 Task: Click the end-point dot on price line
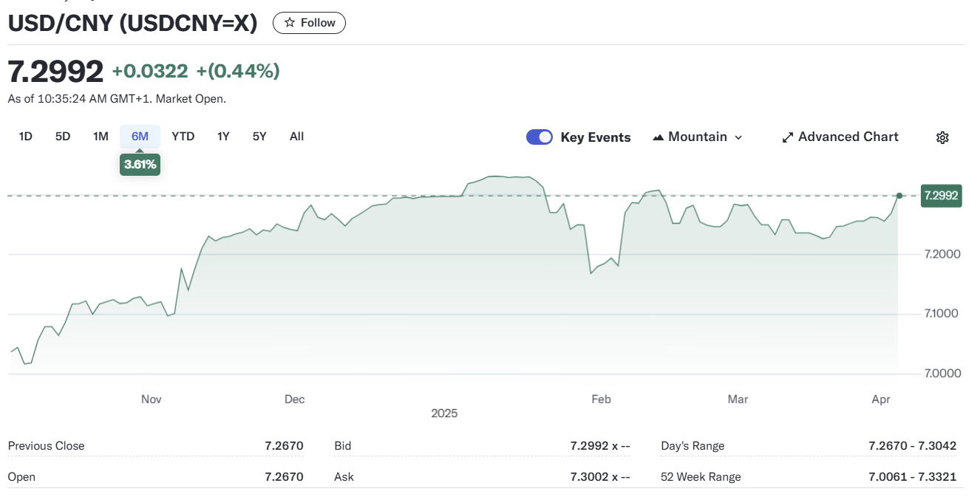[x=899, y=196]
